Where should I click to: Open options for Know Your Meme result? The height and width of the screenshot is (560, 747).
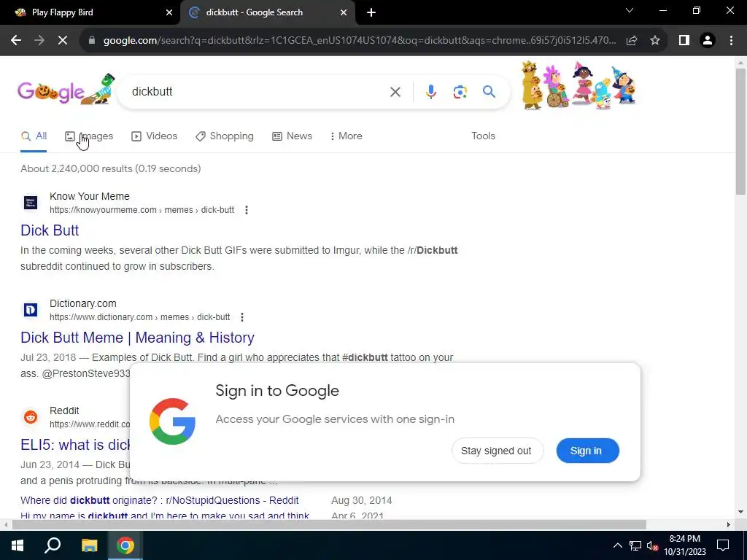(247, 210)
